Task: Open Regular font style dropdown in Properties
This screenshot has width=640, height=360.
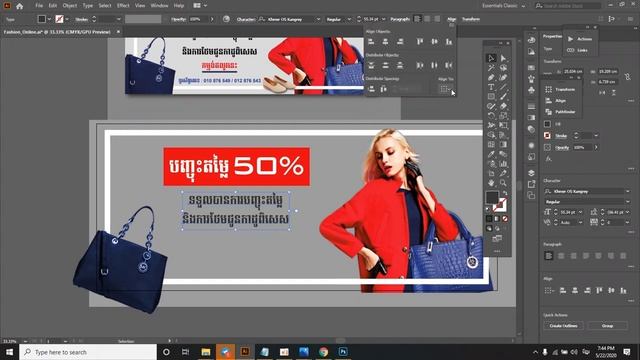Action: pos(627,202)
